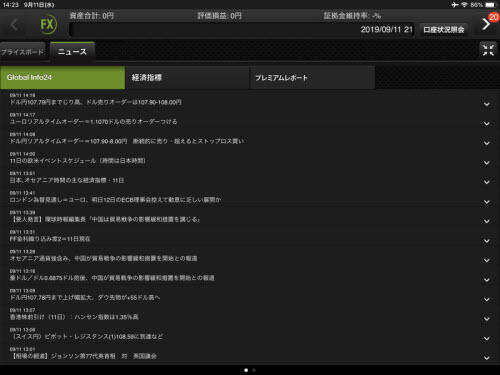Open 口座状況照会 account status button
Image resolution: width=500 pixels, height=375 pixels.
pos(444,30)
